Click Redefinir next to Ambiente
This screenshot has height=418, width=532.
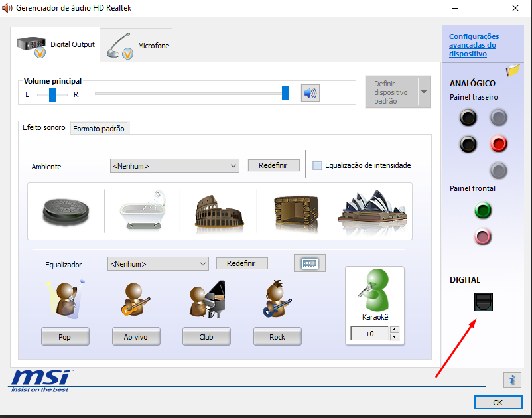pos(273,165)
